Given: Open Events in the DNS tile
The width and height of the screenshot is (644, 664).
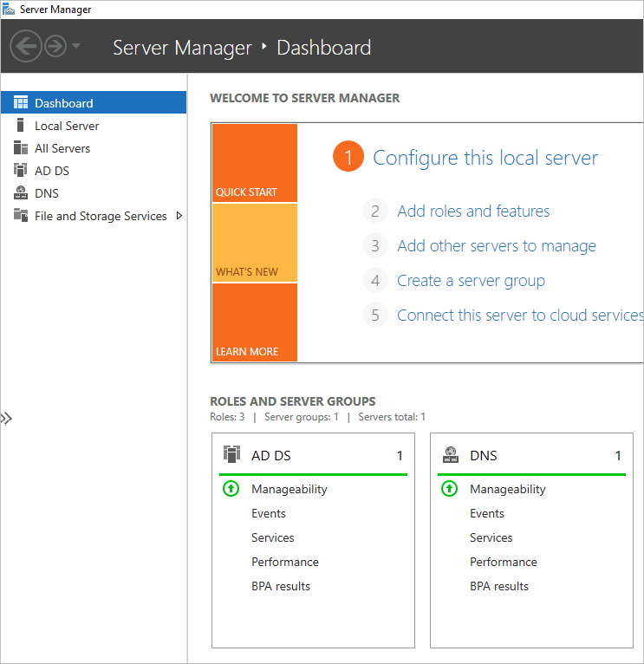Looking at the screenshot, I should pyautogui.click(x=487, y=514).
